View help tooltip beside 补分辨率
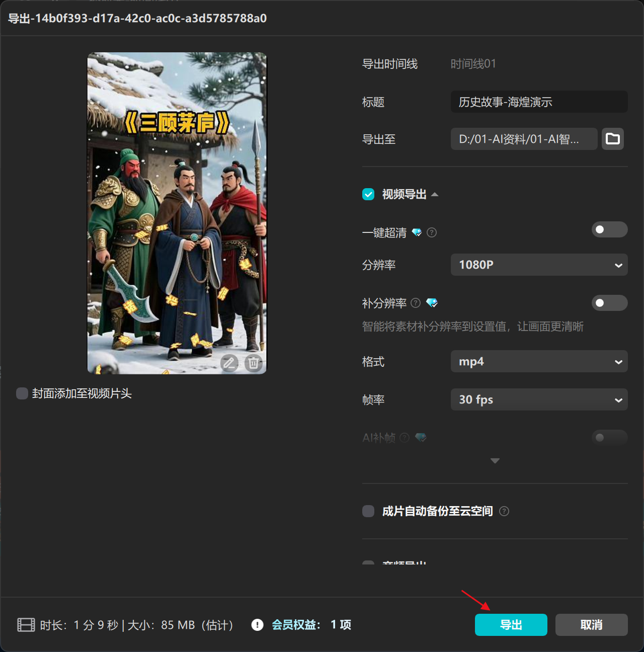This screenshot has width=644, height=652. [416, 303]
